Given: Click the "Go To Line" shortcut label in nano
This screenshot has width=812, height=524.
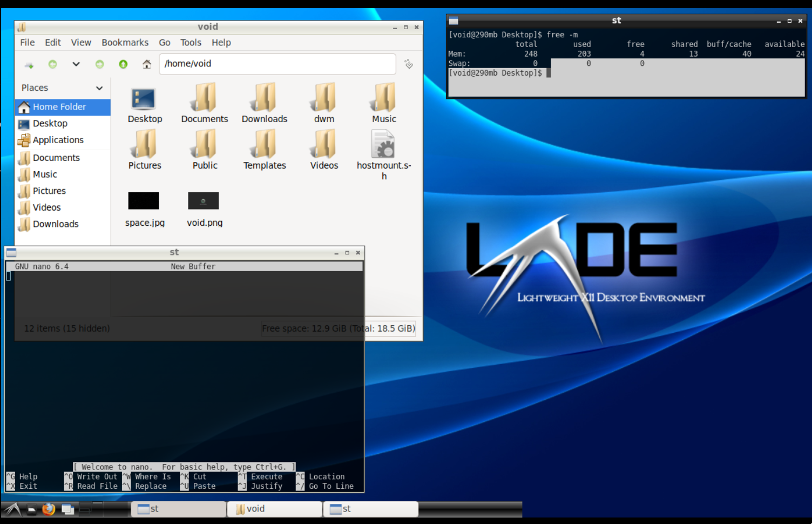Looking at the screenshot, I should coord(331,486).
